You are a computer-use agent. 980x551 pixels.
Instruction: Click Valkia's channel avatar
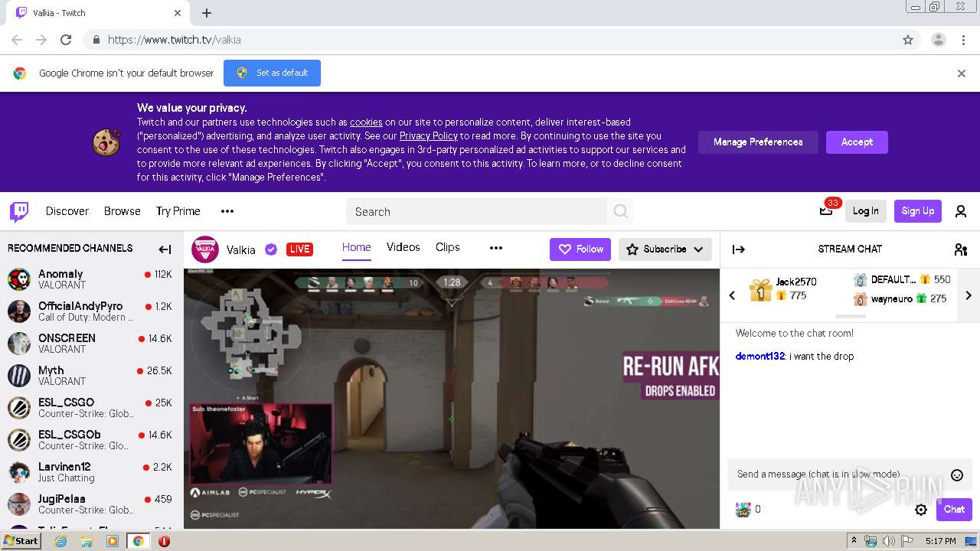pyautogui.click(x=205, y=249)
